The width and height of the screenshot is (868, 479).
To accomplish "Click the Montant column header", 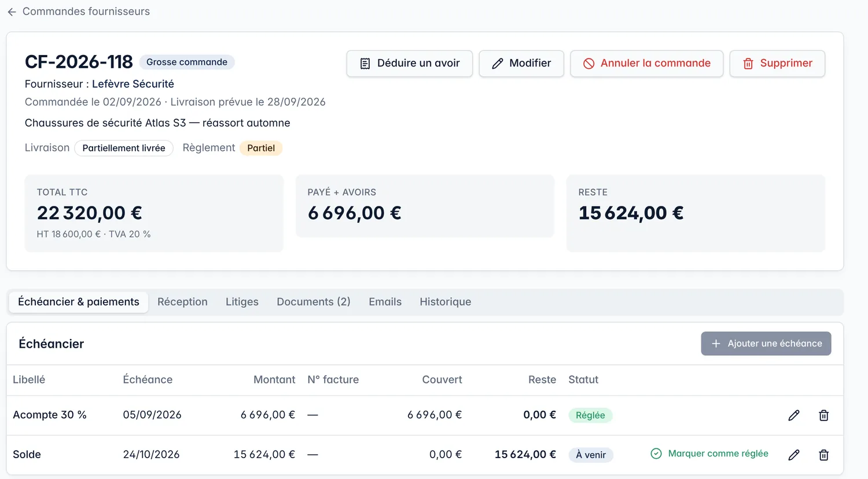I will click(274, 379).
